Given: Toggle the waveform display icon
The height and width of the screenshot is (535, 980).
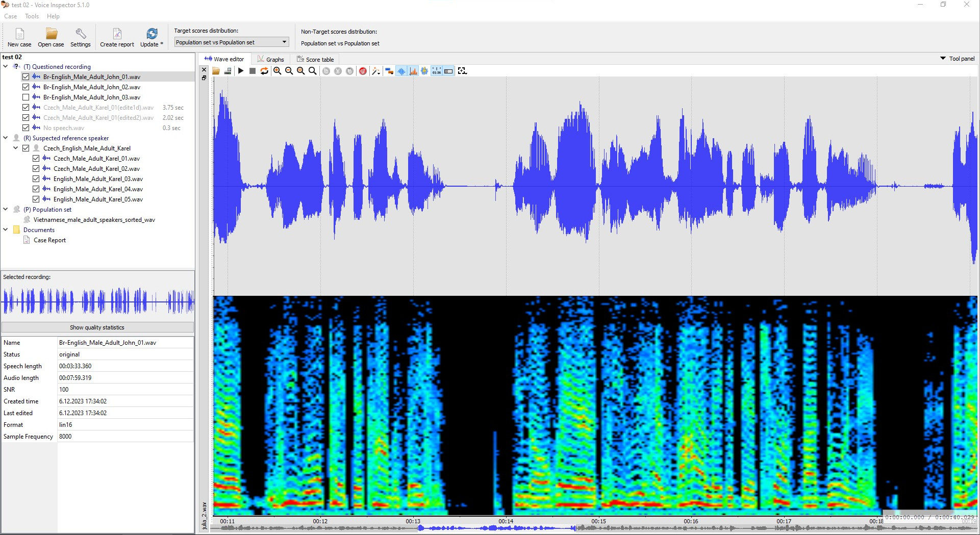Looking at the screenshot, I should pyautogui.click(x=401, y=71).
